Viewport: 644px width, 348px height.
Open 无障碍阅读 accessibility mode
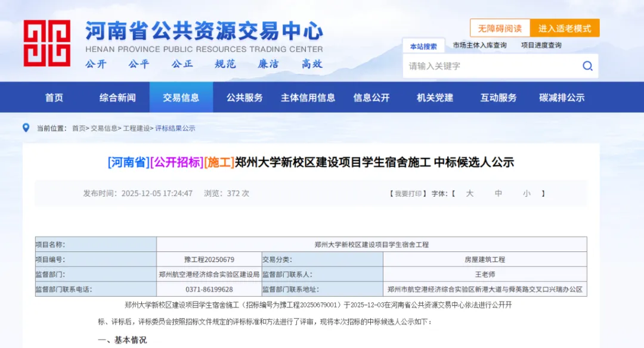click(x=500, y=29)
